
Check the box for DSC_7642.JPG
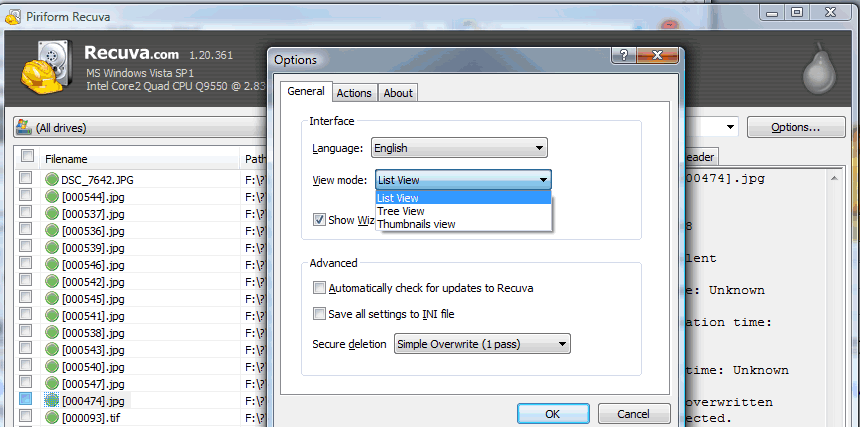pos(26,178)
